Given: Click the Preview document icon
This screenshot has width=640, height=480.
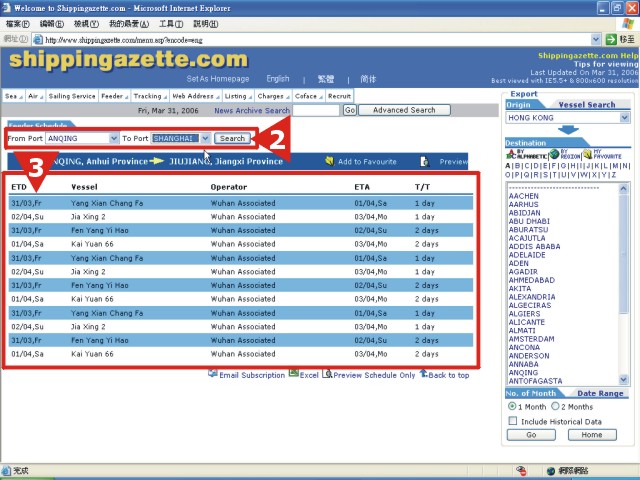Looking at the screenshot, I should (424, 162).
